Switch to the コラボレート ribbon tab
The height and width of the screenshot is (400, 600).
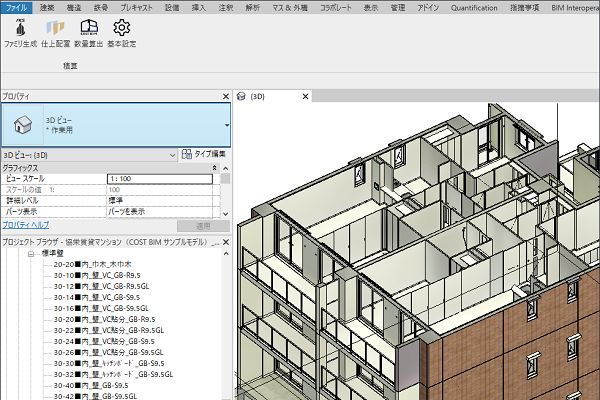point(336,8)
